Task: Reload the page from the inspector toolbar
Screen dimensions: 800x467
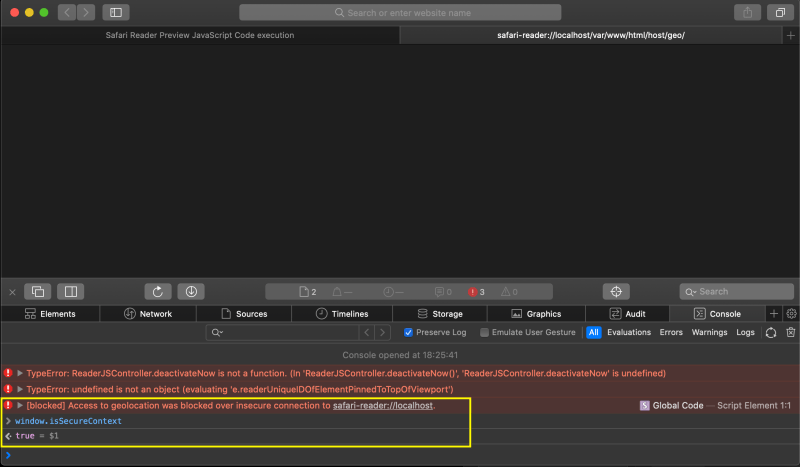Action: [x=158, y=291]
